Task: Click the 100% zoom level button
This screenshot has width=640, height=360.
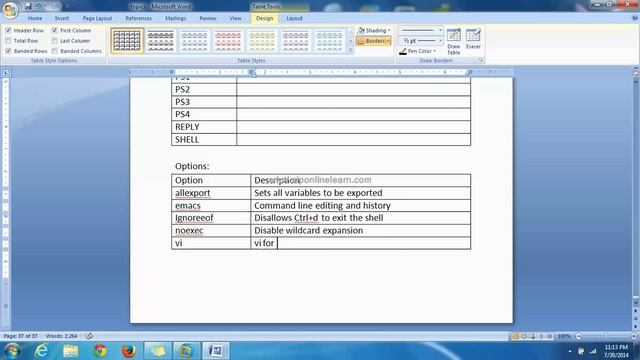Action: click(564, 336)
